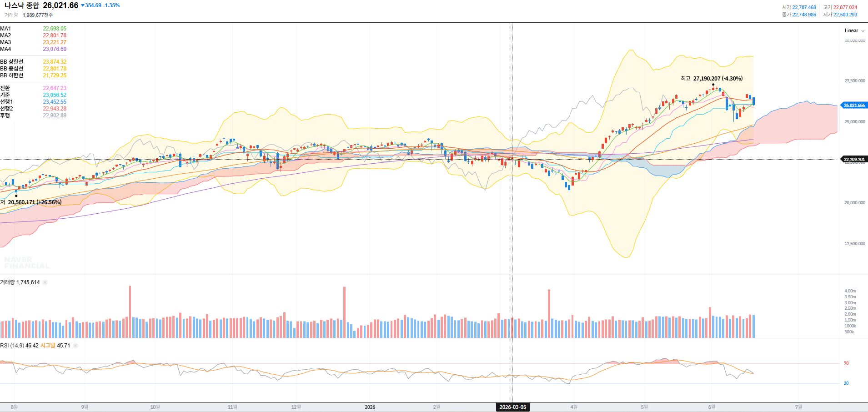Click the RSI 30 level label

(x=846, y=383)
